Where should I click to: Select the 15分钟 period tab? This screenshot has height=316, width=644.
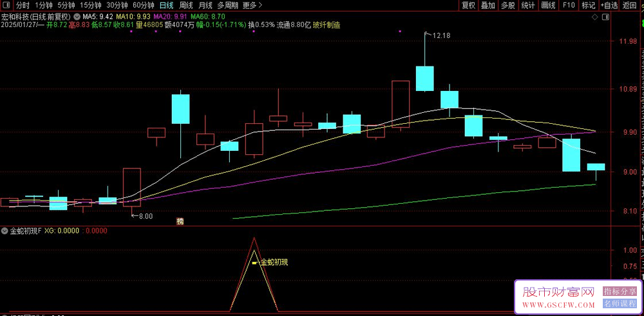(x=90, y=5)
